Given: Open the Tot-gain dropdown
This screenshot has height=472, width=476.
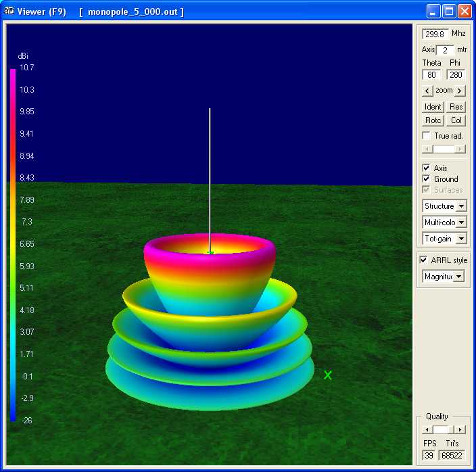Looking at the screenshot, I should click(x=462, y=239).
